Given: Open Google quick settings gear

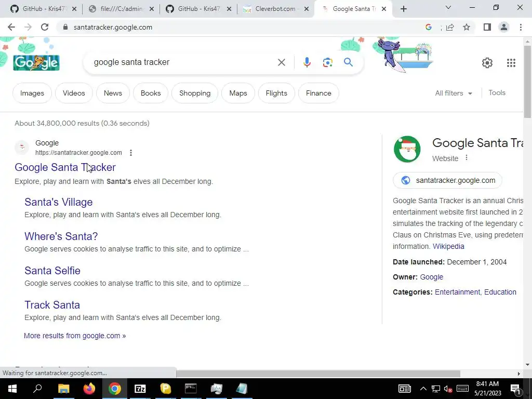Looking at the screenshot, I should [x=487, y=63].
